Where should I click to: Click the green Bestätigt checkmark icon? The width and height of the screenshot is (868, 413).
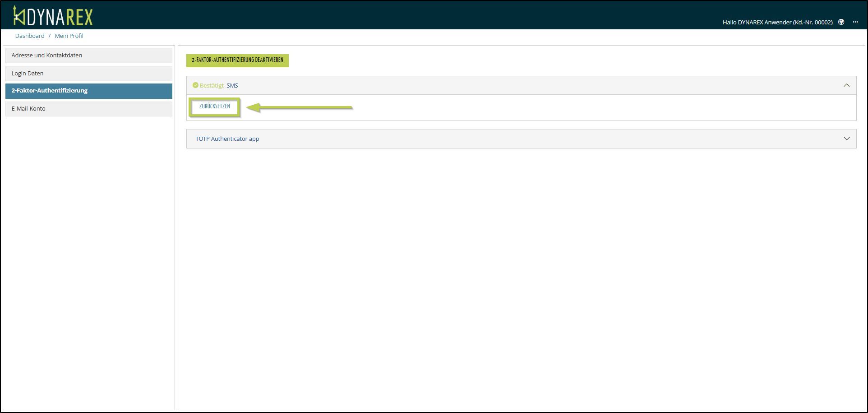click(195, 85)
